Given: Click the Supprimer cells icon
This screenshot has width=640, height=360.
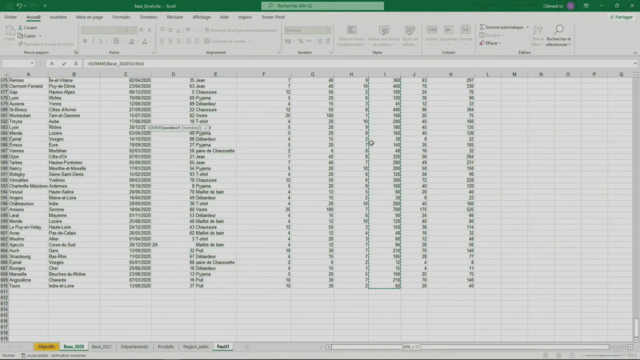Looking at the screenshot, I should (449, 30).
